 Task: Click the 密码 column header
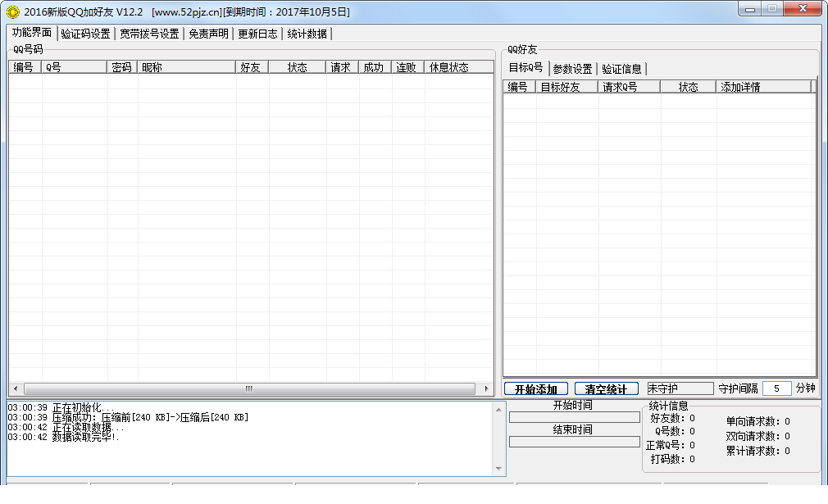click(x=122, y=67)
